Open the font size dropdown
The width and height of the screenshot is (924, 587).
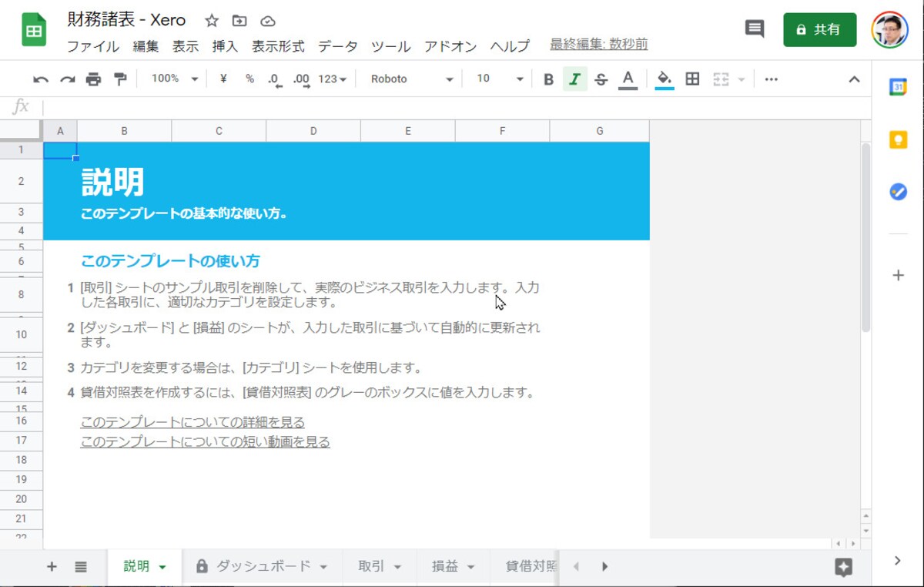[499, 79]
